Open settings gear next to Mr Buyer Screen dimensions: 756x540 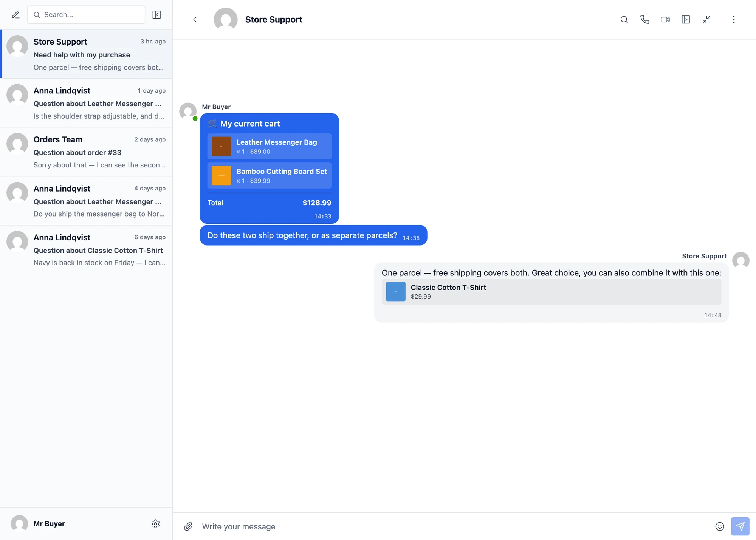[x=155, y=524]
